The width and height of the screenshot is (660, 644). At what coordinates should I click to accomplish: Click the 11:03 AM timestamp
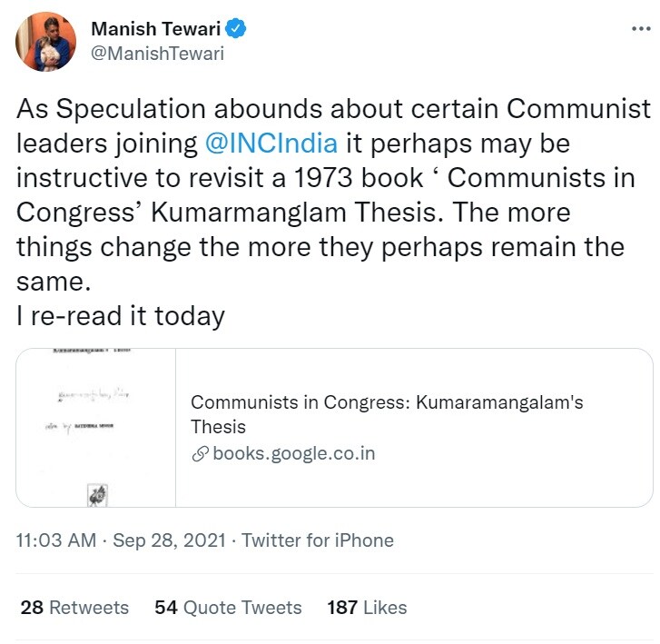pos(56,540)
